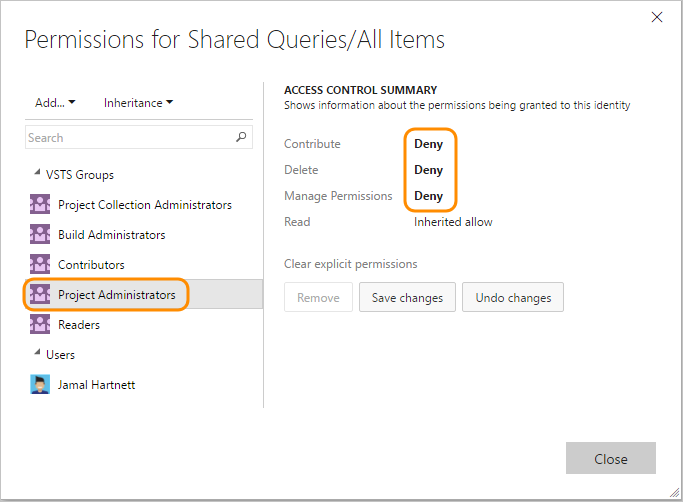
Task: Change the Manage Permissions value
Action: [x=429, y=196]
